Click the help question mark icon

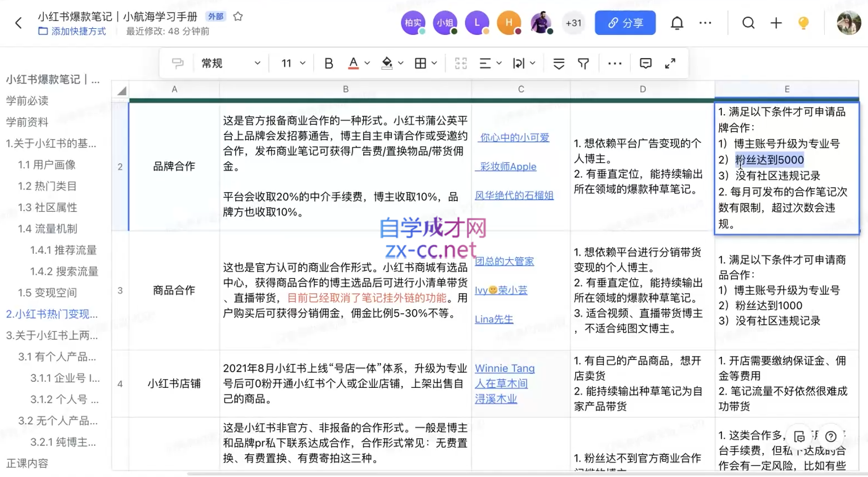coord(831,437)
